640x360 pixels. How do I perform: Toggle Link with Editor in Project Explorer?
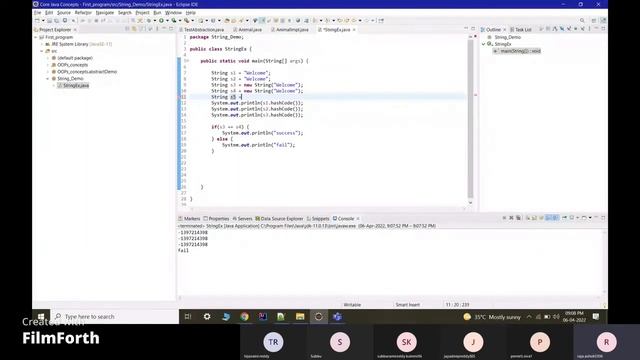134,29
